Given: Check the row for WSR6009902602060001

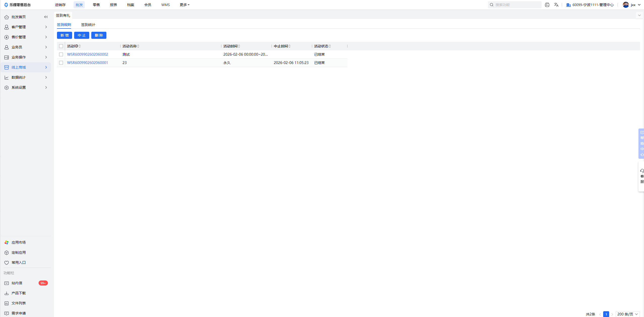Looking at the screenshot, I should [x=61, y=63].
